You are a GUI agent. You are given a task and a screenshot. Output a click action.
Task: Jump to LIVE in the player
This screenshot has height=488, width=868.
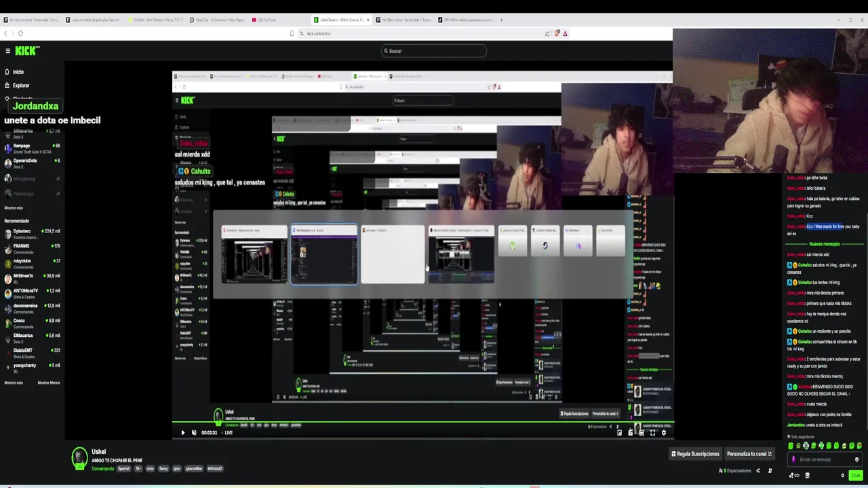229,432
